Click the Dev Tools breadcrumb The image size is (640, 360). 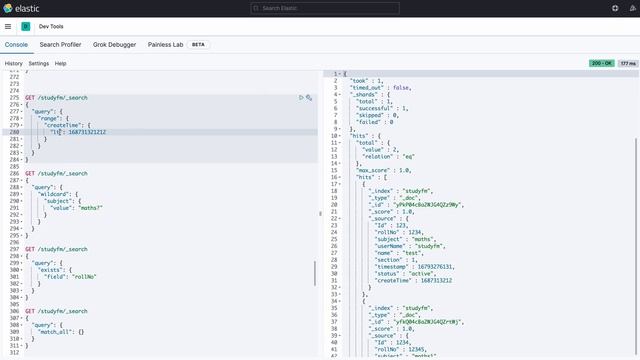pos(51,27)
